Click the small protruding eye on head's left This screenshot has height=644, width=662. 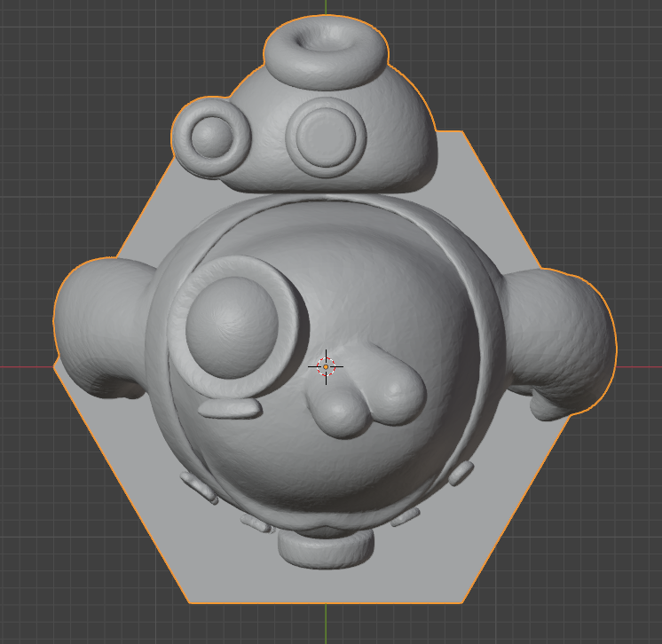tap(211, 137)
